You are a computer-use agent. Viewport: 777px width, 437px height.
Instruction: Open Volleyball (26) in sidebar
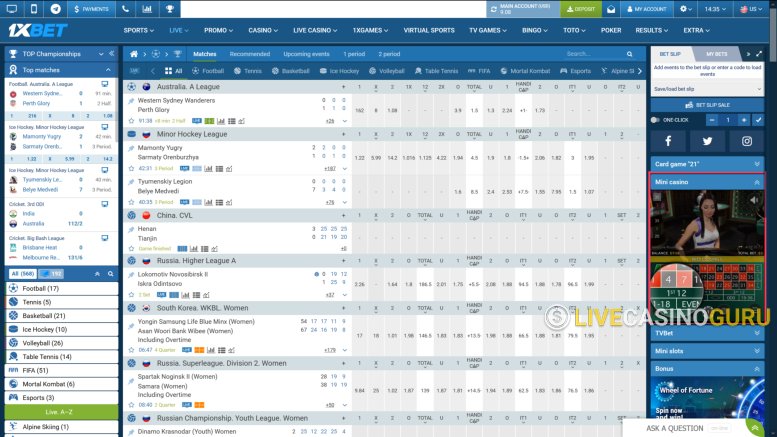tap(61, 343)
